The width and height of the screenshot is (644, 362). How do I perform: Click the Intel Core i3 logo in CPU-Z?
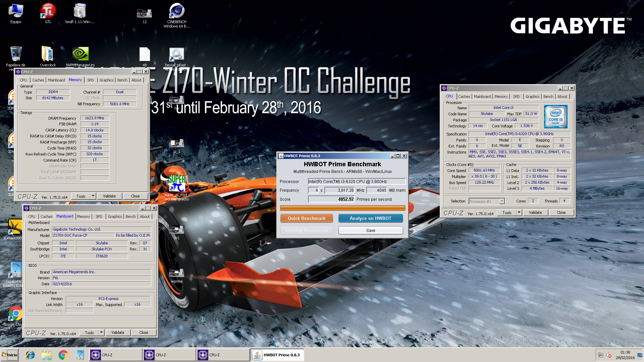[555, 117]
